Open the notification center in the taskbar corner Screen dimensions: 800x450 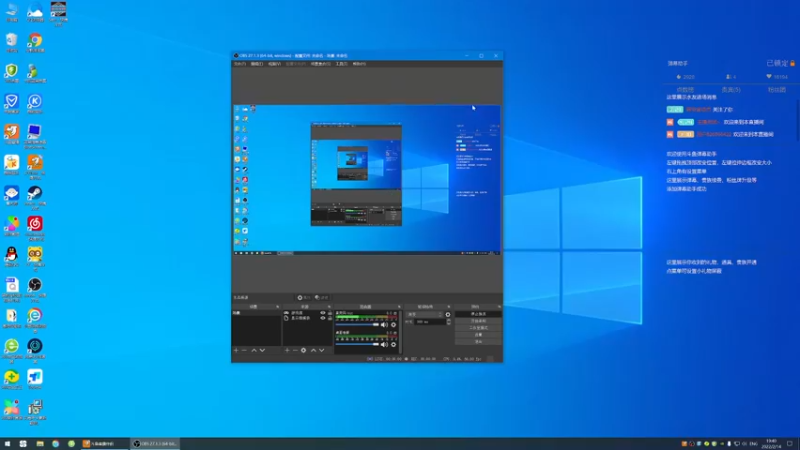coord(790,444)
